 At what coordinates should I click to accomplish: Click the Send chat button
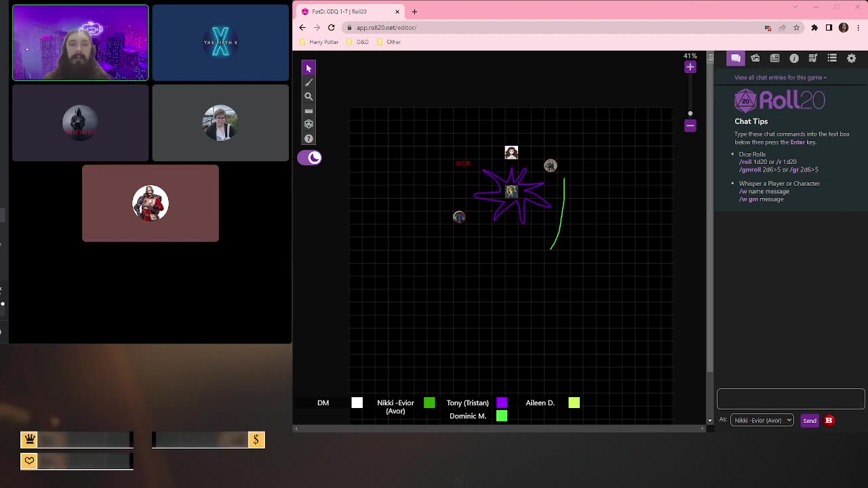pos(810,421)
